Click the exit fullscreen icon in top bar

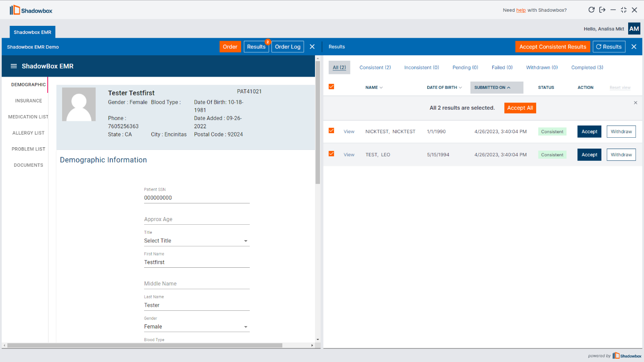click(x=624, y=10)
